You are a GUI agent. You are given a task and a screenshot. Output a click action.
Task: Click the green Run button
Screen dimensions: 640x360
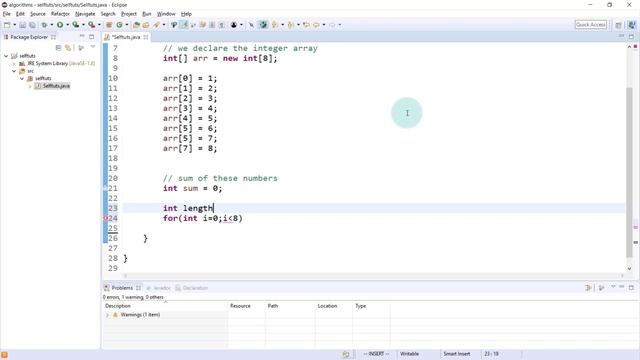coord(60,25)
